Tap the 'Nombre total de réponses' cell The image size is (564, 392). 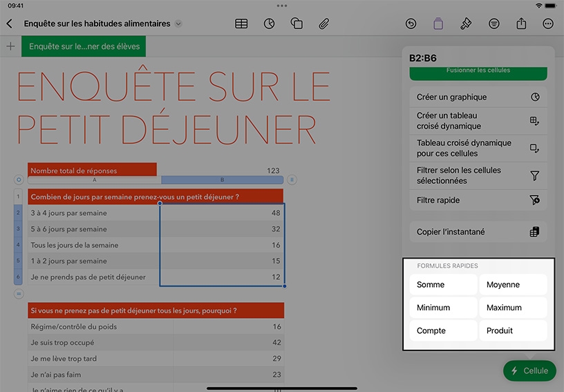click(x=92, y=170)
